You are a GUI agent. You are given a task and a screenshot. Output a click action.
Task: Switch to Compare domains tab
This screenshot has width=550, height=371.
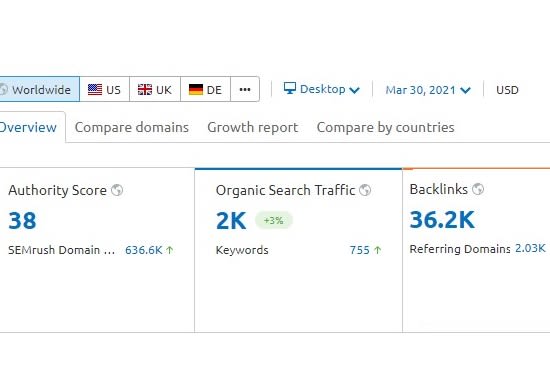click(132, 127)
